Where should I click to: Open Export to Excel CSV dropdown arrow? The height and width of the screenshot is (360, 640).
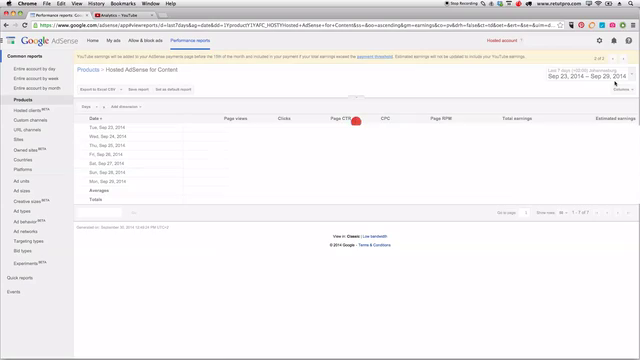click(x=121, y=89)
